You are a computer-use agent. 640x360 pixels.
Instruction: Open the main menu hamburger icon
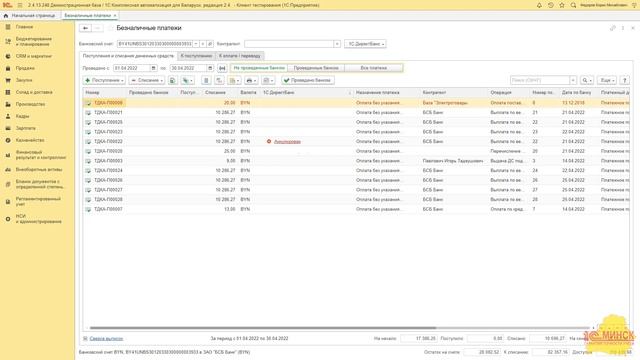(x=20, y=5)
